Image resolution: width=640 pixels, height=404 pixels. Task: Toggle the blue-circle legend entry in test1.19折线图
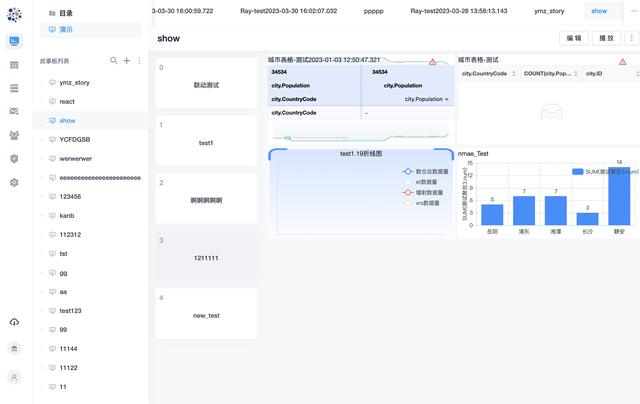click(x=425, y=171)
